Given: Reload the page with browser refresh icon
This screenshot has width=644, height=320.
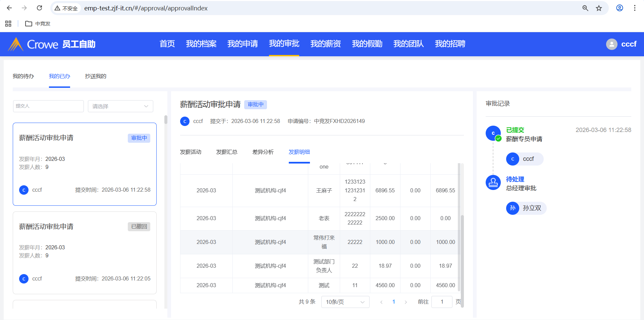Looking at the screenshot, I should 39,8.
